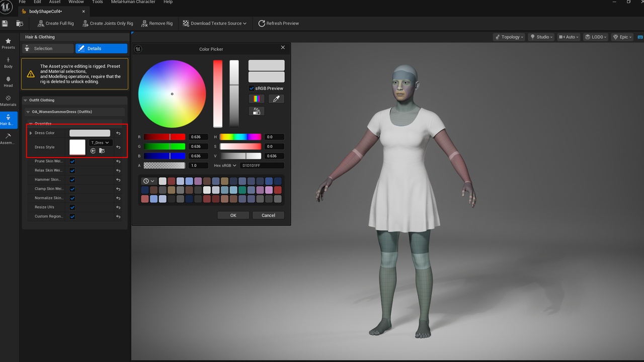Open the Head sidebar panel
The width and height of the screenshot is (644, 362).
tap(8, 82)
